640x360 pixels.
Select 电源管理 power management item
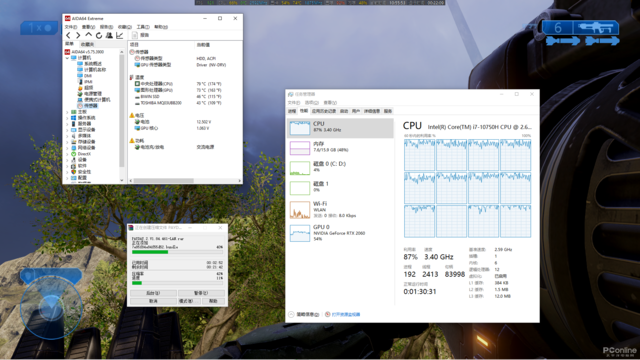(x=89, y=94)
